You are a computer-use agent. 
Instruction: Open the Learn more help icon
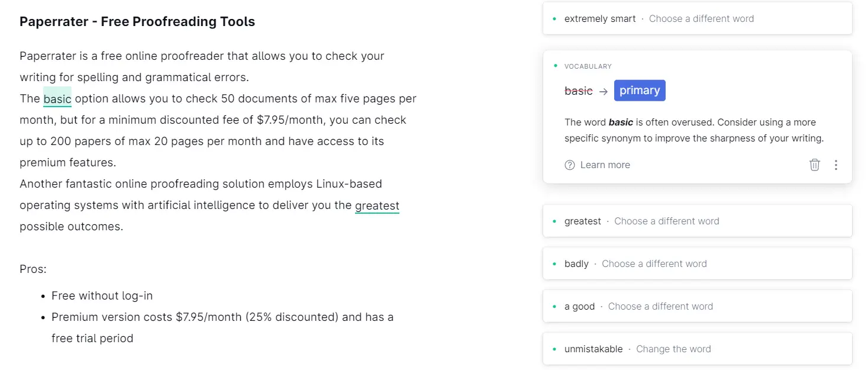(569, 165)
